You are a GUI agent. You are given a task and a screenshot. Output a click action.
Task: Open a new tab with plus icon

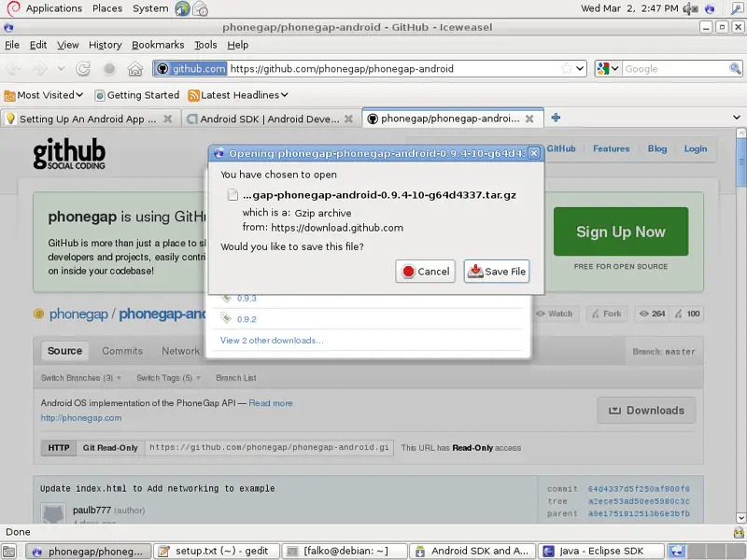(556, 118)
